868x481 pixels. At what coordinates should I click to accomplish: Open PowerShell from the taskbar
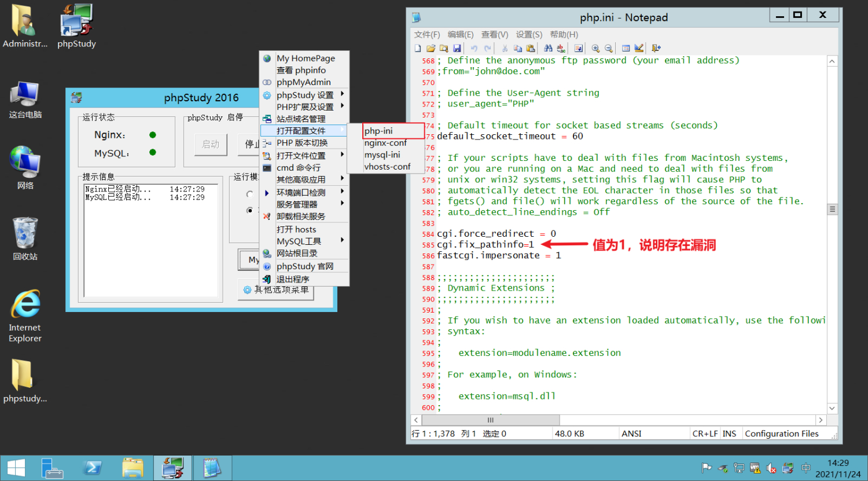(93, 468)
